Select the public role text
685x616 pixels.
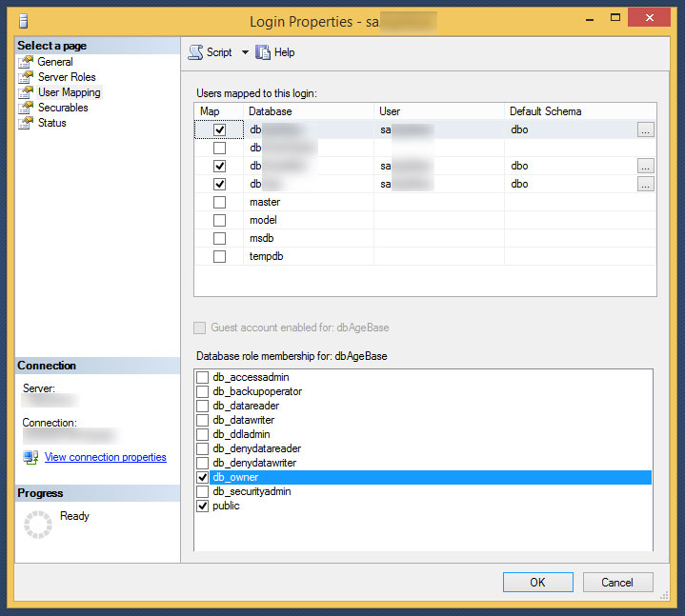click(x=226, y=506)
